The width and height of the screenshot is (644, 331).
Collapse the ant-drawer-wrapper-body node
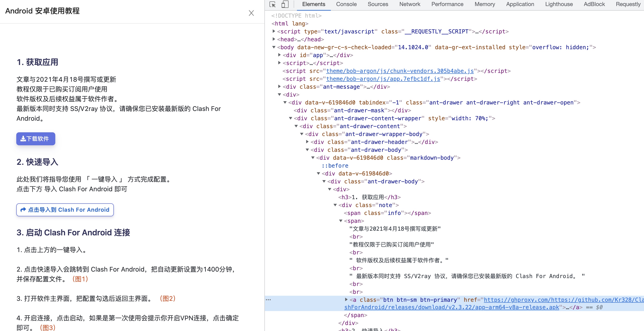pos(302,134)
